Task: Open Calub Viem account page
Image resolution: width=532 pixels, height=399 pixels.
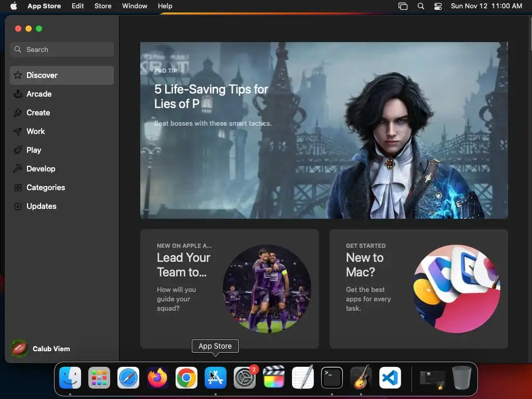Action: click(x=40, y=349)
